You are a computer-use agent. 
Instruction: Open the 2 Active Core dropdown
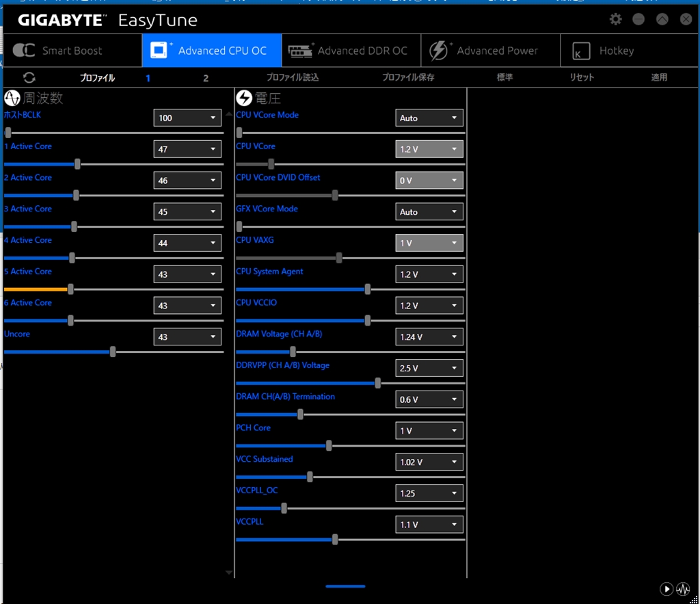[x=187, y=180]
